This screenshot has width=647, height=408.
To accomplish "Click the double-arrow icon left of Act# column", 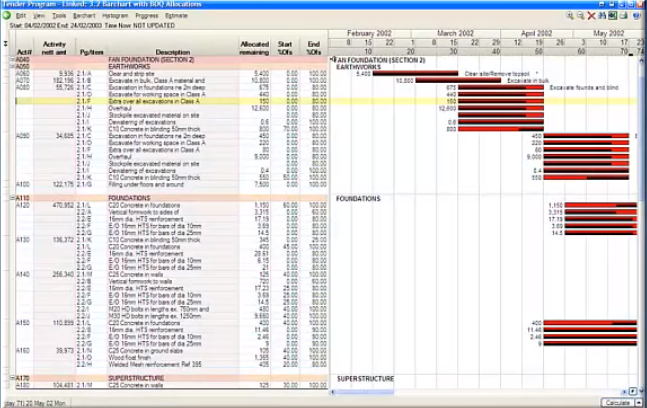I will 6,44.
